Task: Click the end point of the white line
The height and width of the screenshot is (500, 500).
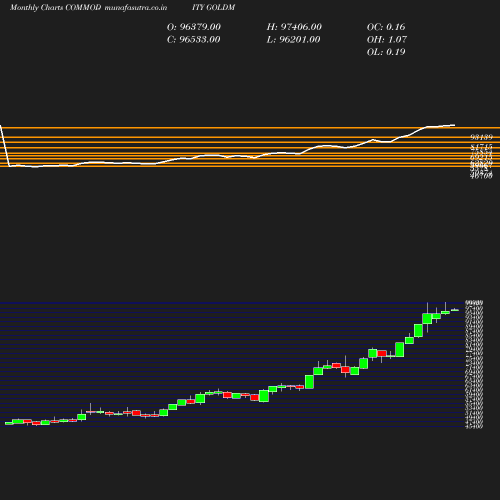Action: tap(454, 125)
